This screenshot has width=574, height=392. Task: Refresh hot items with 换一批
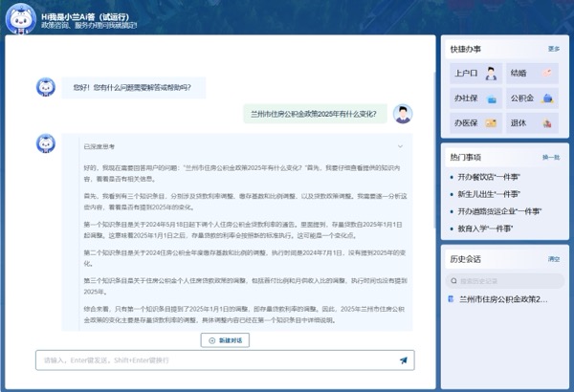(x=551, y=158)
